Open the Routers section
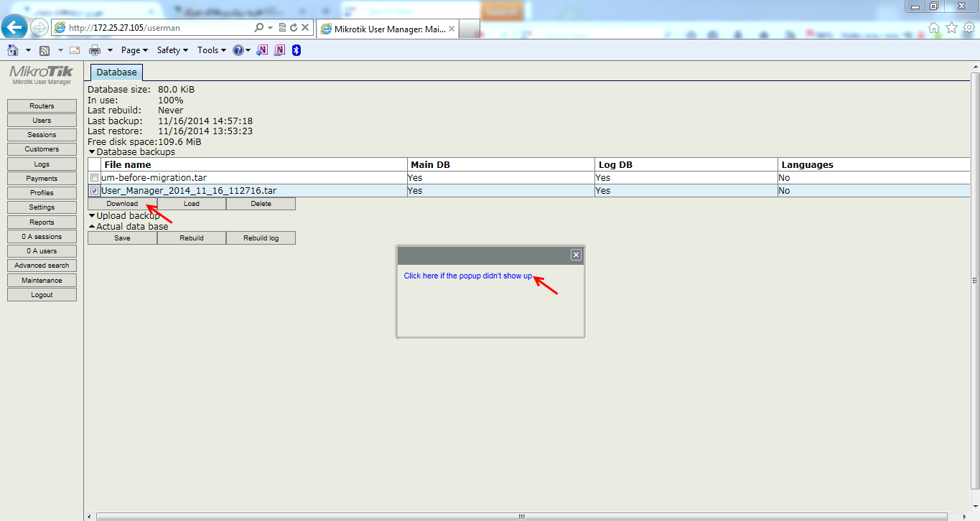Image resolution: width=980 pixels, height=521 pixels. point(42,105)
